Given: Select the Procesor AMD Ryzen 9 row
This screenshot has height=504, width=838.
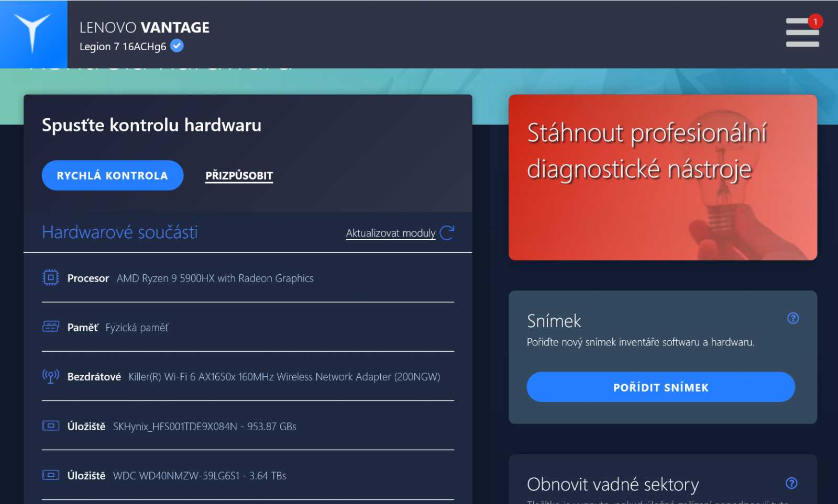Looking at the screenshot, I should point(248,278).
